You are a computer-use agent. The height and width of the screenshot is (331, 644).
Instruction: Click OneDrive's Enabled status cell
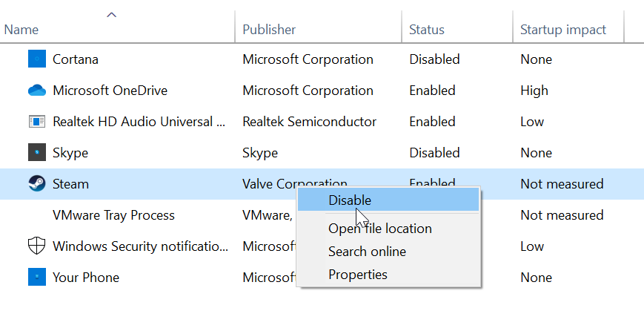432,91
